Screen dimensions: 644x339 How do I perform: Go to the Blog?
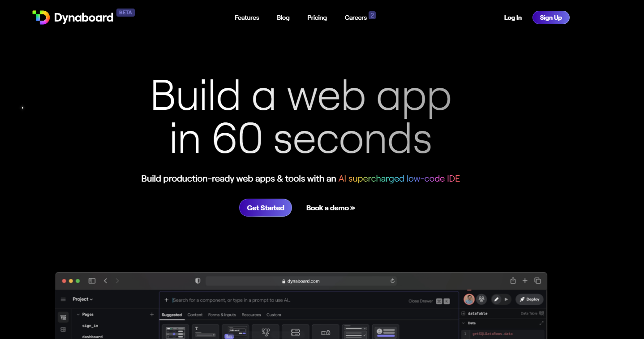pyautogui.click(x=283, y=17)
